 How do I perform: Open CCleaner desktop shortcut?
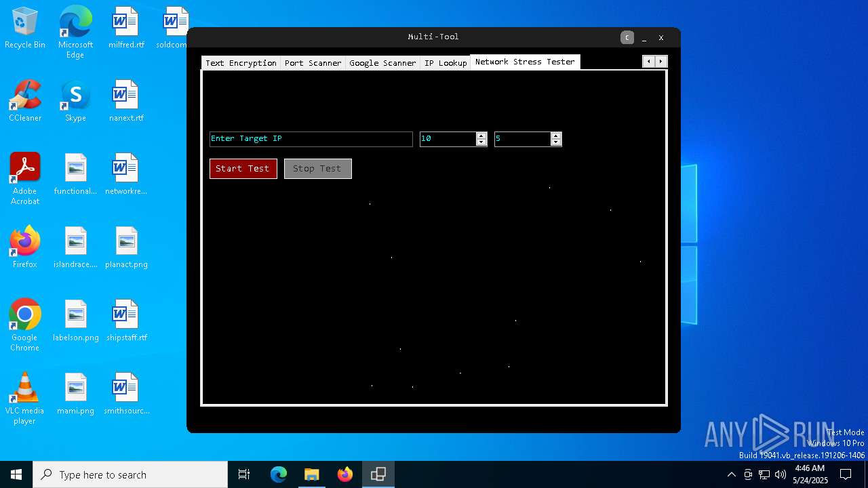(25, 101)
